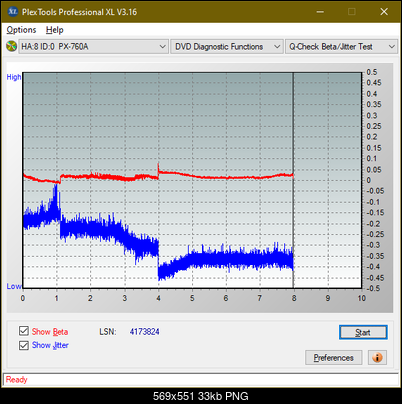Click the x-axis label 10
Viewport: 402px width, 404px height.
coord(362,298)
